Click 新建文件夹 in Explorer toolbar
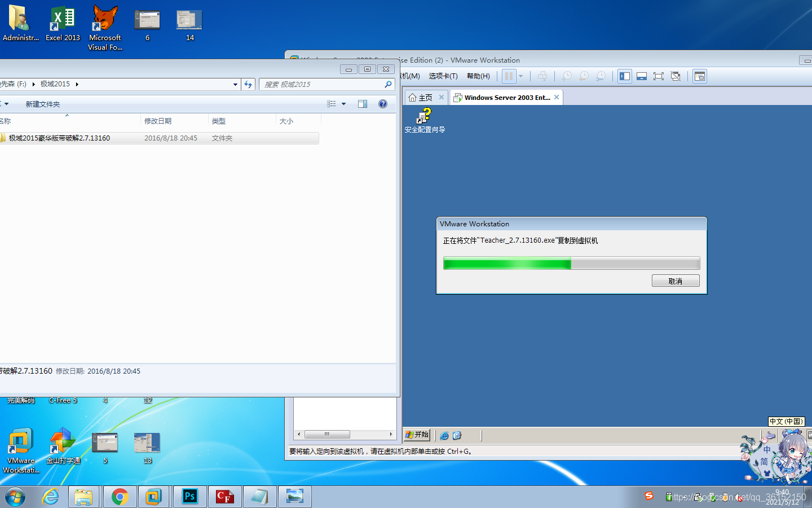812x508 pixels. (x=42, y=104)
